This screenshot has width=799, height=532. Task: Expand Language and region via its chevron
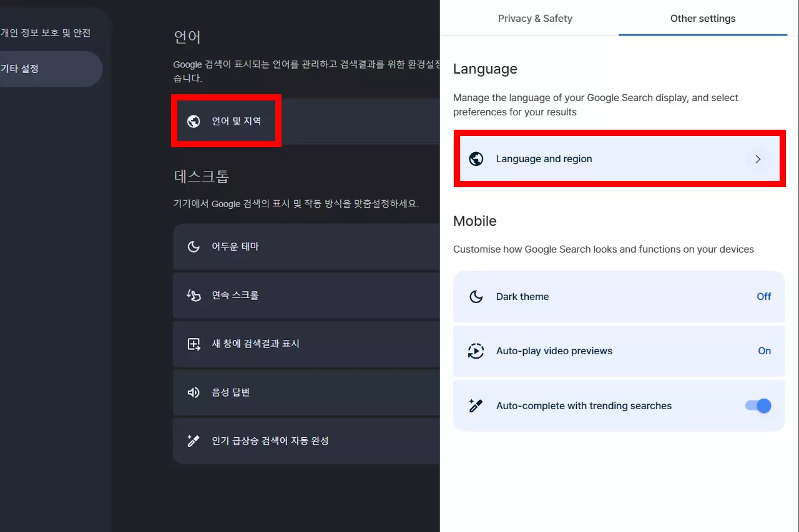[758, 159]
